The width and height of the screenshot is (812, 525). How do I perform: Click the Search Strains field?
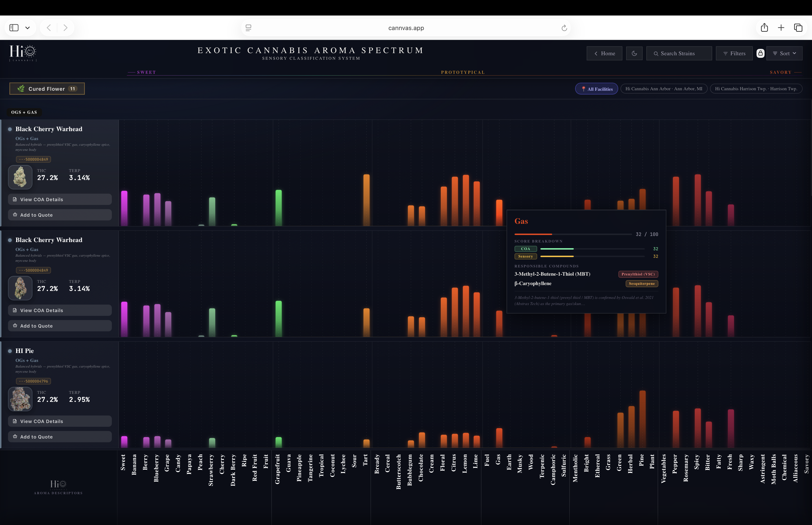point(679,54)
